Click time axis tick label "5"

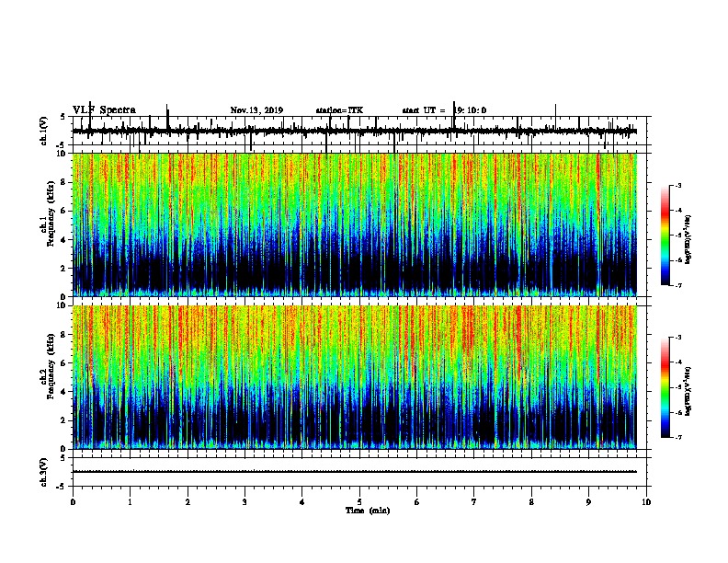coord(359,502)
